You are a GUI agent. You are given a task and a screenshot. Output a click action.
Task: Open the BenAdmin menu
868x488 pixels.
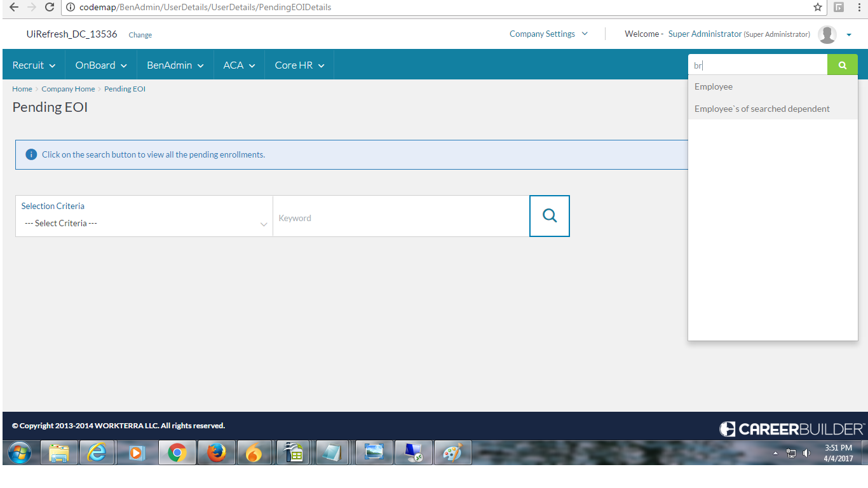point(175,65)
